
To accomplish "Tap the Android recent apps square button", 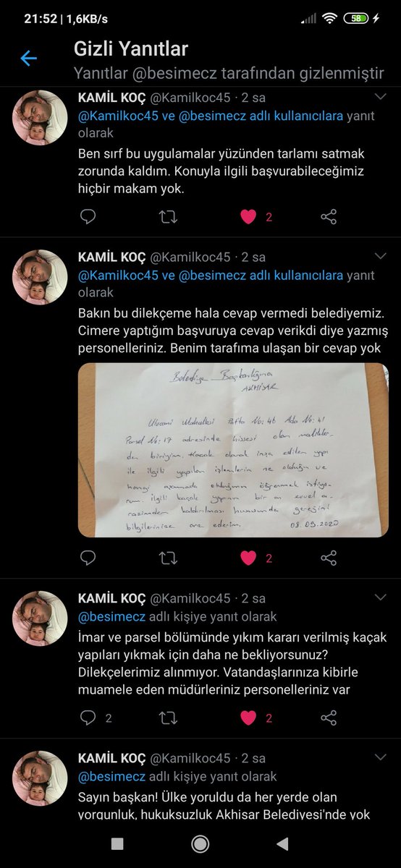I will (117, 843).
